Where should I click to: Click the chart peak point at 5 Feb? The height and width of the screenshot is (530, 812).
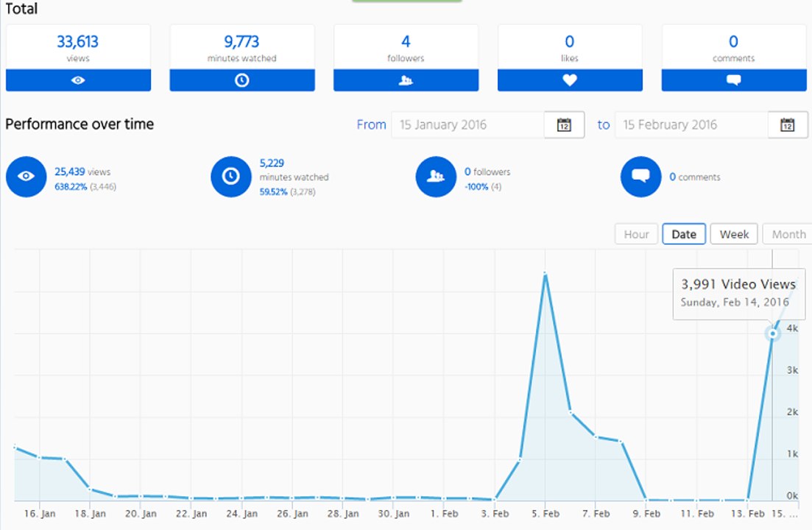click(x=545, y=273)
